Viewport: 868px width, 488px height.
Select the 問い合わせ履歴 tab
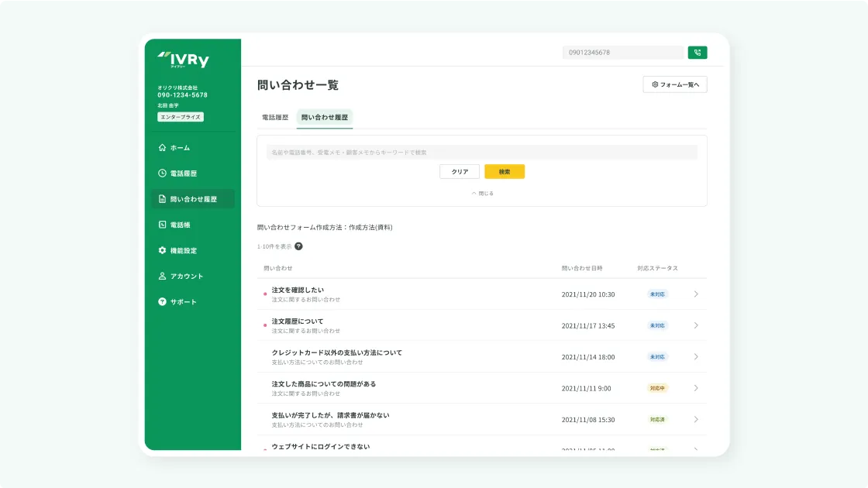(x=325, y=118)
